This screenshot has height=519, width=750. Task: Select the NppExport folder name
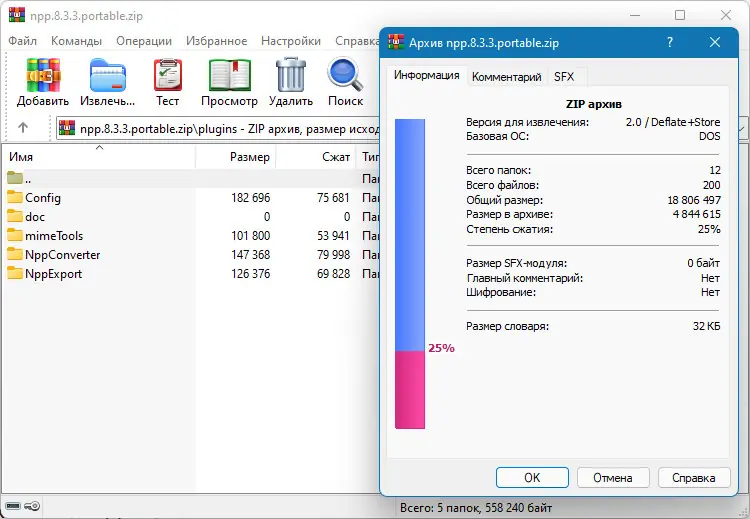[x=54, y=274]
